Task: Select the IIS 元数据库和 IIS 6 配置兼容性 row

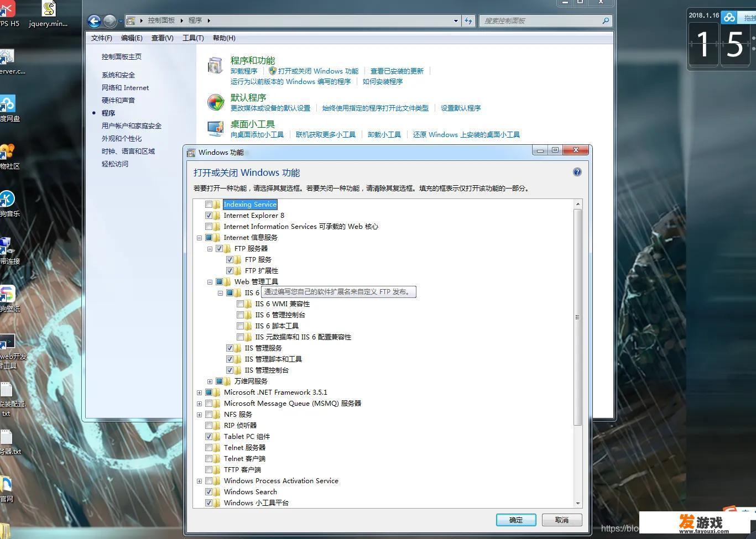Action: point(303,337)
